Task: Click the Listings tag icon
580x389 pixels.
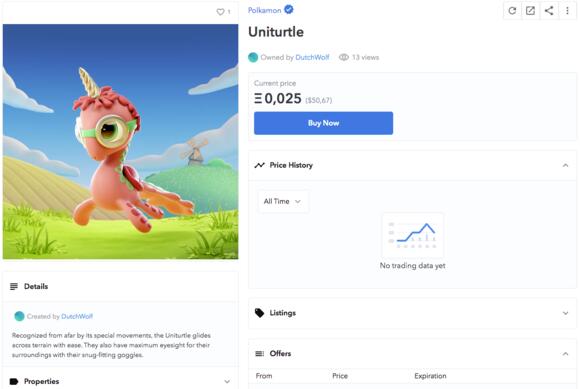Action: [260, 313]
